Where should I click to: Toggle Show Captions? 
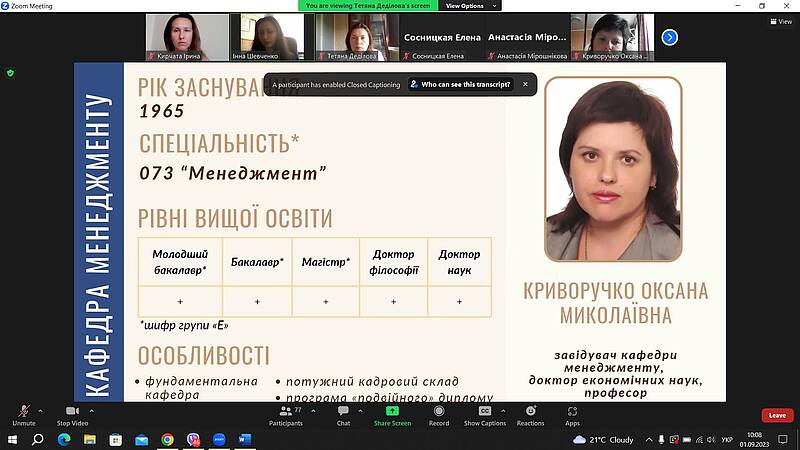click(485, 415)
